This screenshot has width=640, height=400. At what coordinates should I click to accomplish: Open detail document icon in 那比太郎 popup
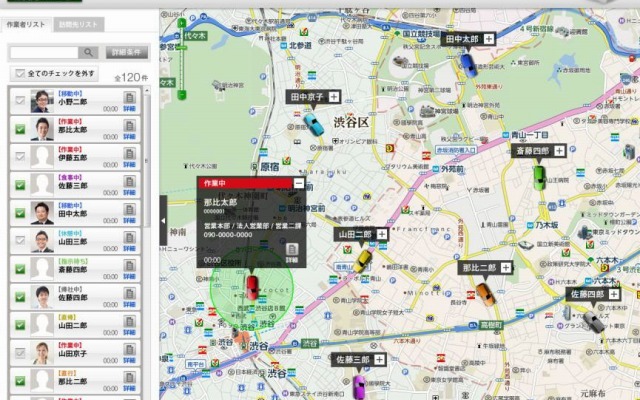coord(292,249)
